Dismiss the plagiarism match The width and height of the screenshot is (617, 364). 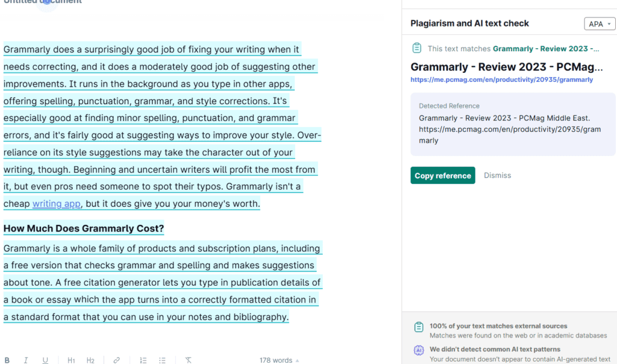(497, 175)
